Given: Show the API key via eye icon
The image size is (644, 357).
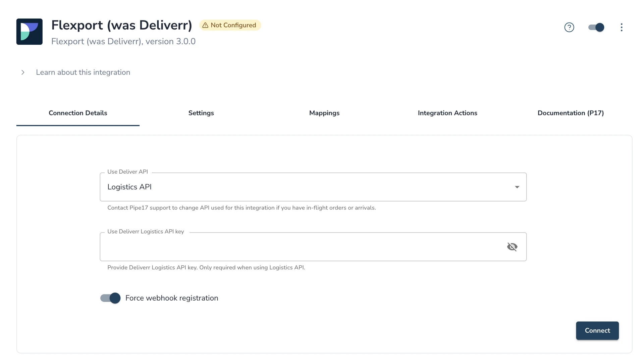Looking at the screenshot, I should coord(512,247).
